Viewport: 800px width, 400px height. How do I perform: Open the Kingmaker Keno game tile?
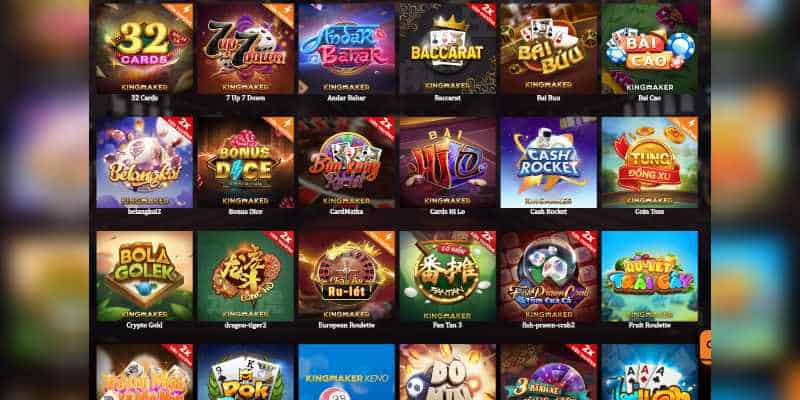click(x=346, y=372)
